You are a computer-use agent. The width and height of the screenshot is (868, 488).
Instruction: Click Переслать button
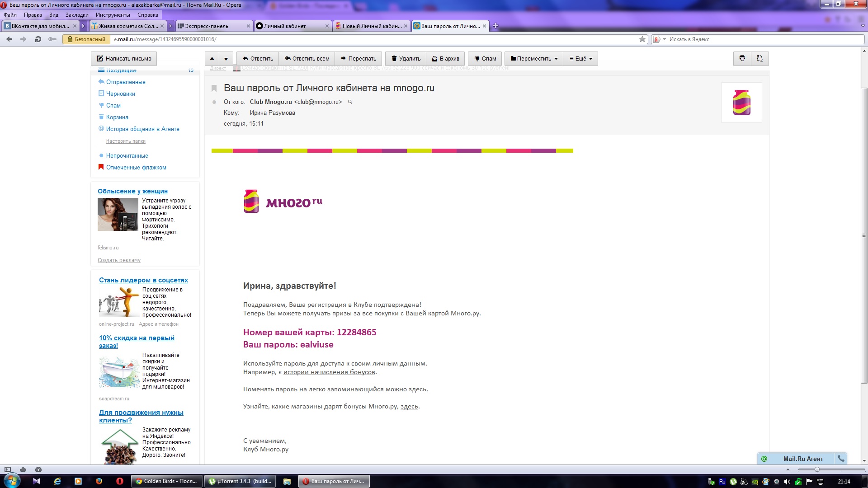359,59
